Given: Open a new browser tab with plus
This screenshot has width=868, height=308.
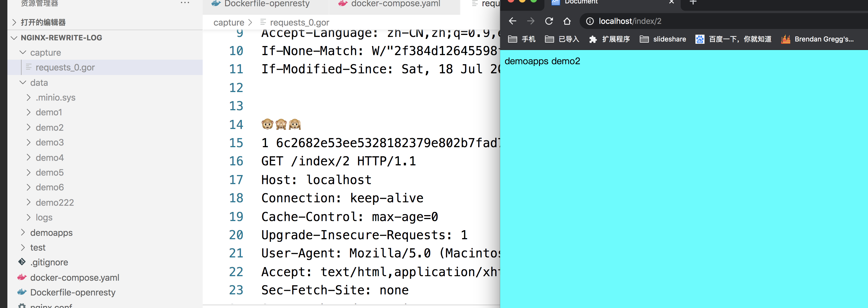Looking at the screenshot, I should pyautogui.click(x=693, y=2).
